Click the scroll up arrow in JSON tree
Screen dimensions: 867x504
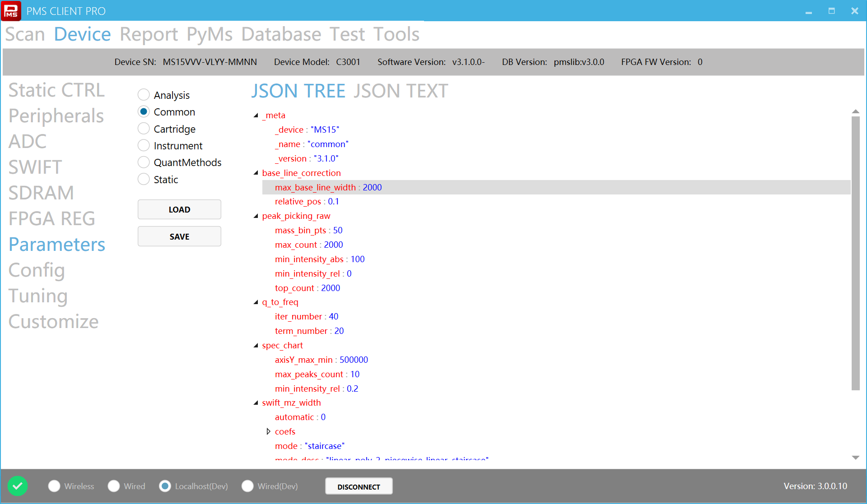point(855,111)
